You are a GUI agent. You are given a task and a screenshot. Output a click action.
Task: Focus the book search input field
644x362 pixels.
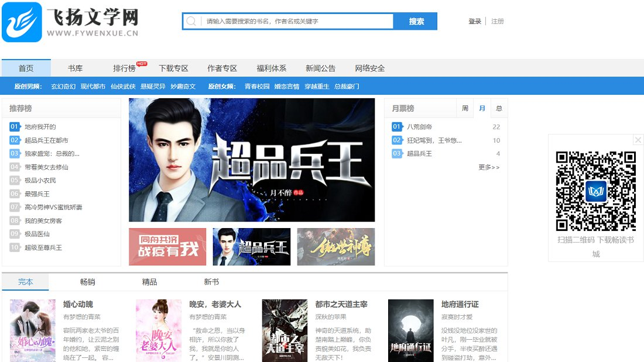297,22
